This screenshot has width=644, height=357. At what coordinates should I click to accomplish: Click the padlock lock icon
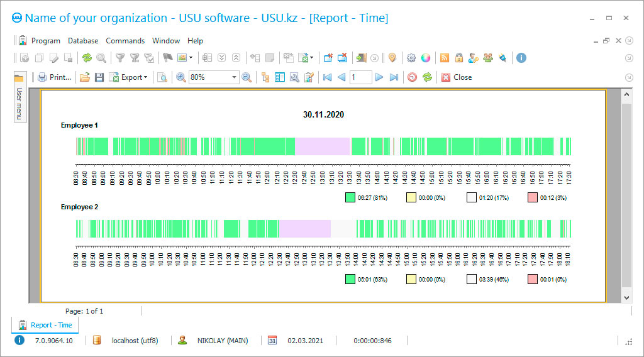(459, 58)
